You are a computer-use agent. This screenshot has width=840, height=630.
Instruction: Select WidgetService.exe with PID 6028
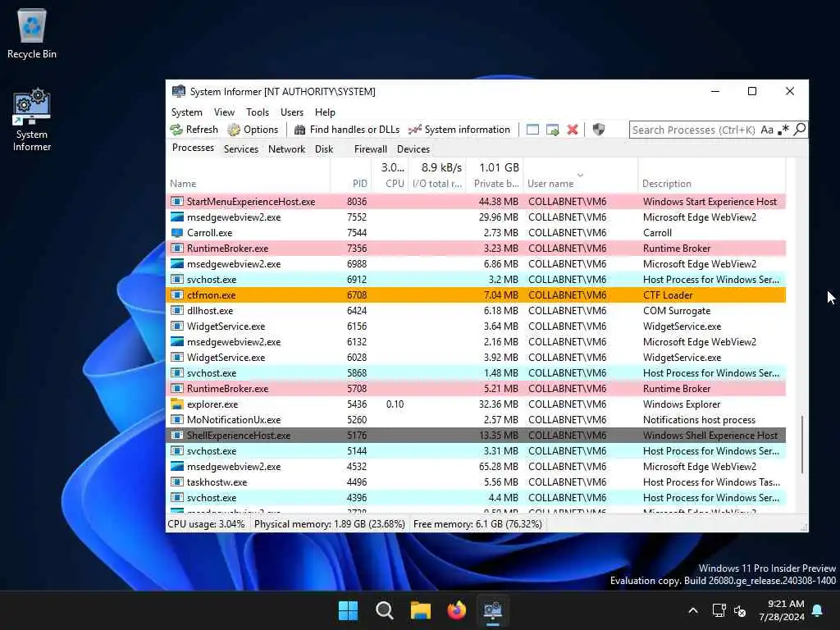(x=476, y=358)
